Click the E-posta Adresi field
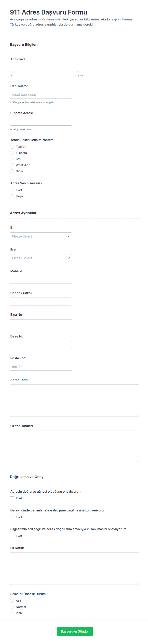Viewport: 148px width, 644px height. [x=41, y=121]
